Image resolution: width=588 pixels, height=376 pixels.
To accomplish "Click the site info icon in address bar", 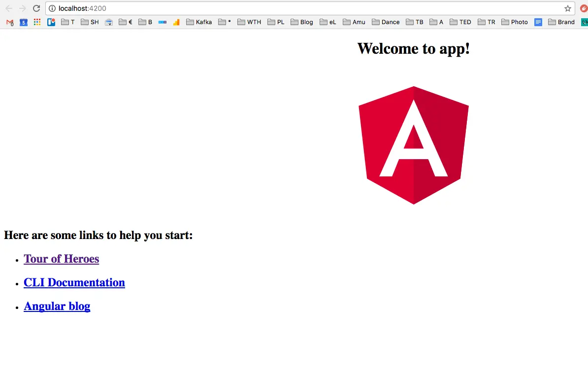I will coord(52,8).
